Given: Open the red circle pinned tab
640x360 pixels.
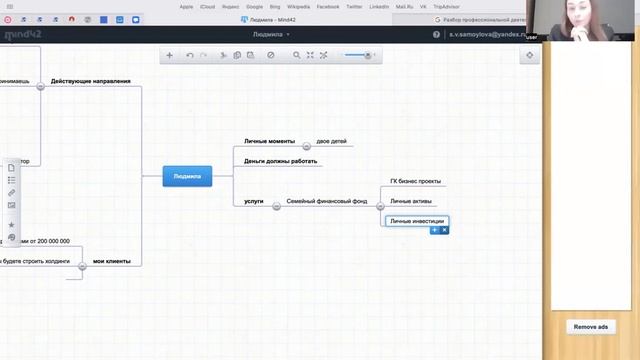Looking at the screenshot, I should click(8, 19).
